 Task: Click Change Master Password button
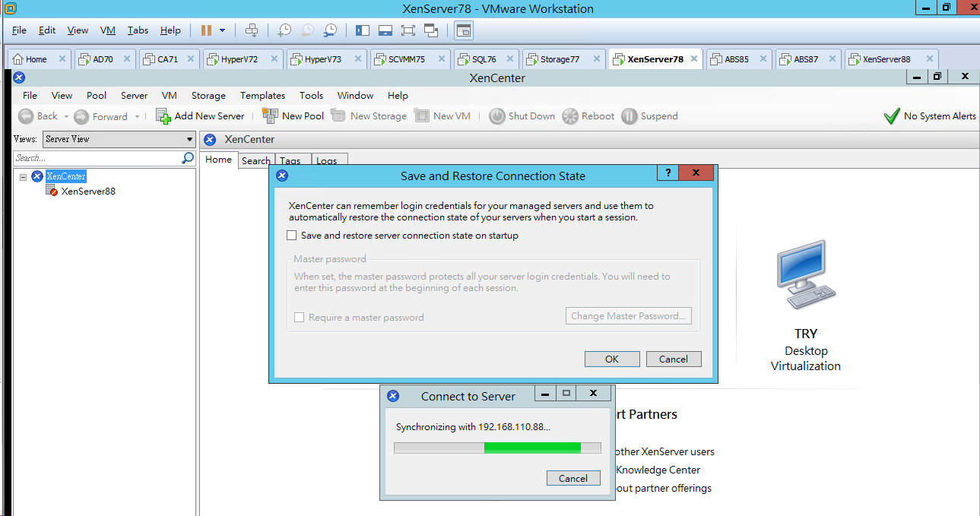click(629, 316)
